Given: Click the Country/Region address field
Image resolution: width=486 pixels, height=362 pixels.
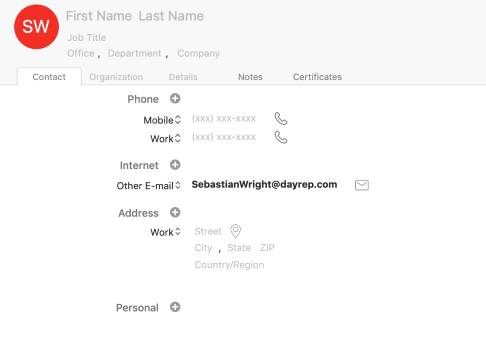Looking at the screenshot, I should [x=229, y=265].
